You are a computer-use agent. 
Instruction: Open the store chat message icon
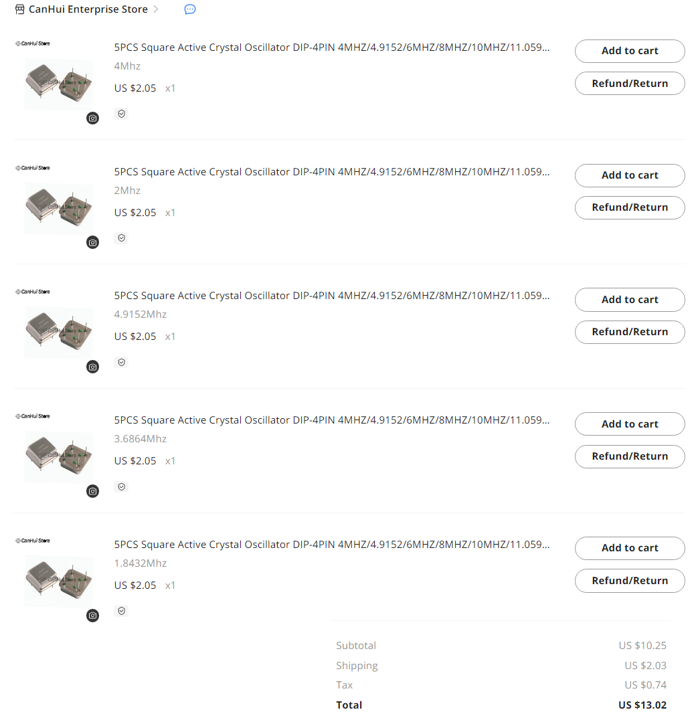click(190, 9)
